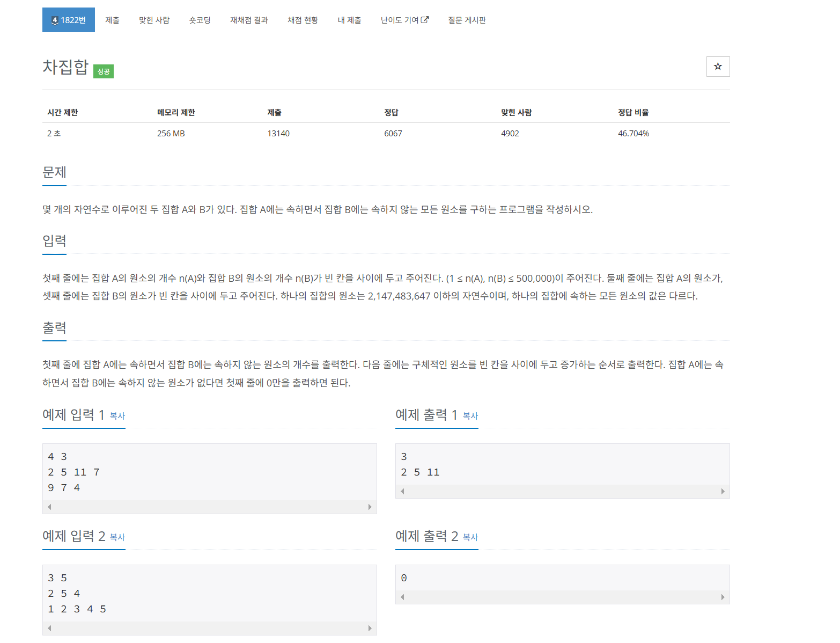Screen dimensions: 840x643
Task: Click the green 성공 status label
Action: [x=104, y=71]
